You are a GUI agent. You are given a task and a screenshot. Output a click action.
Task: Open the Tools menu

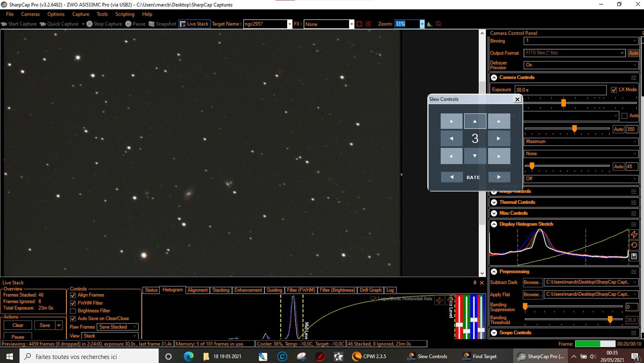click(102, 14)
